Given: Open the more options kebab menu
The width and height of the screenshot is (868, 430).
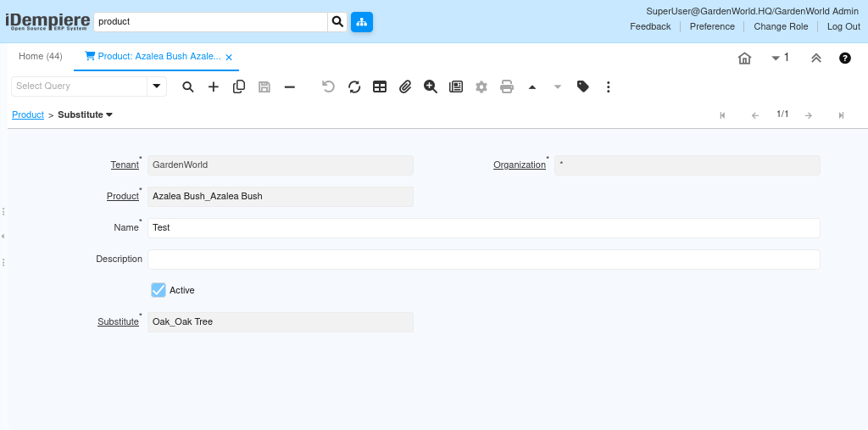Looking at the screenshot, I should [x=609, y=87].
